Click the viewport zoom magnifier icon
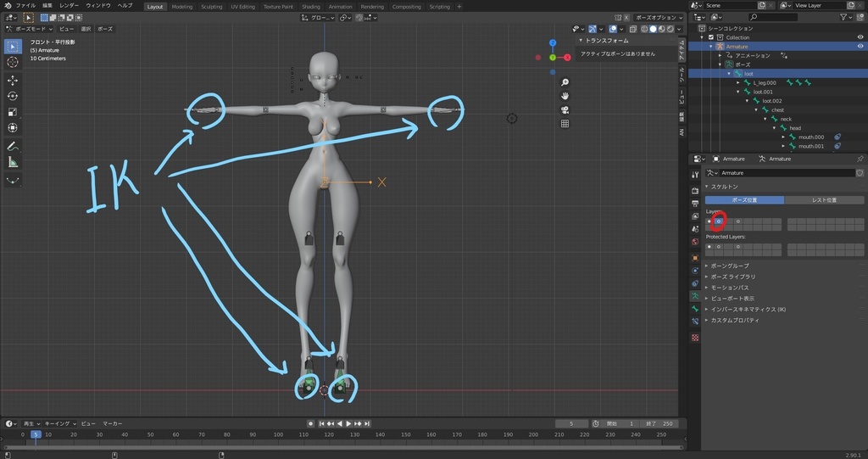This screenshot has width=868, height=459. pyautogui.click(x=565, y=82)
